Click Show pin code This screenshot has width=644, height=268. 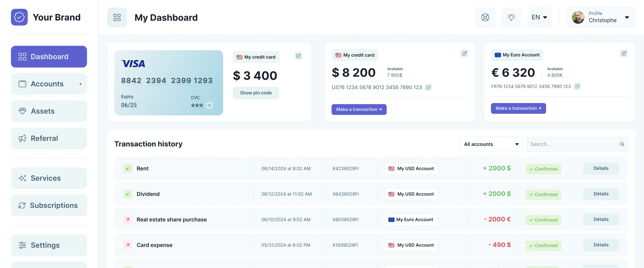(x=256, y=93)
